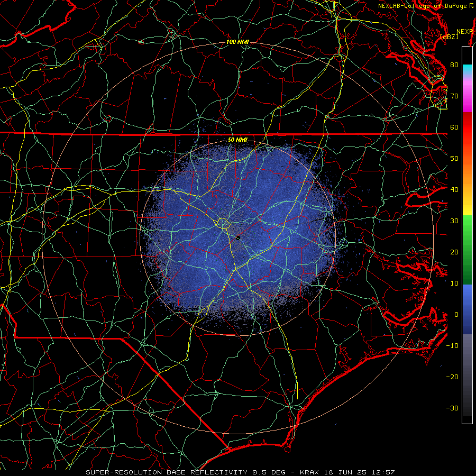Viewport: 476px width, 476px height.
Task: Click the 100 NMI range ring label
Action: pos(237,42)
